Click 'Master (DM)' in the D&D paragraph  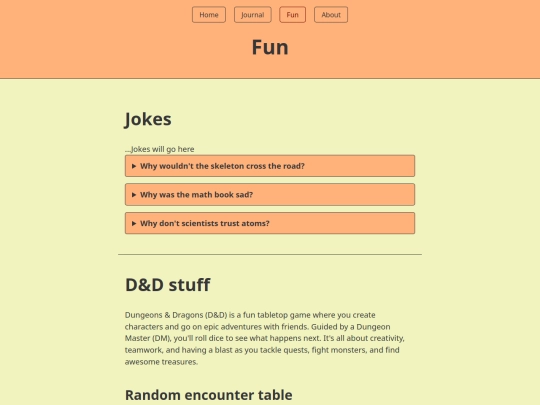pos(148,338)
